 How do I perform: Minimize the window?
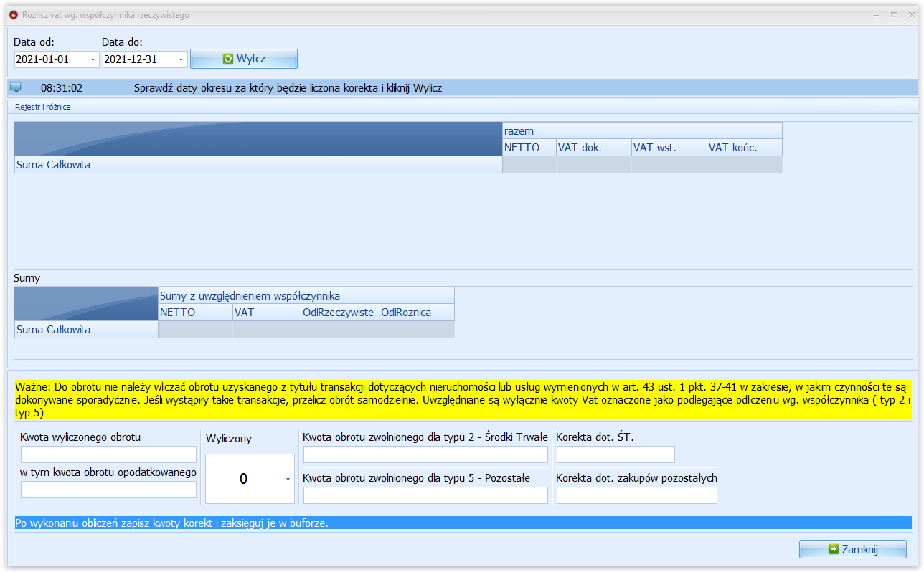click(x=876, y=14)
